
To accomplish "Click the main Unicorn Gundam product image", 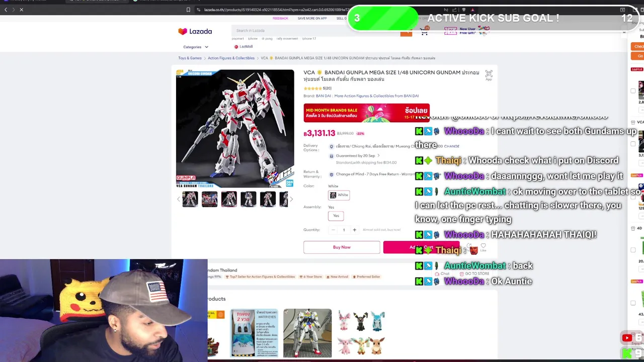I will (x=235, y=129).
